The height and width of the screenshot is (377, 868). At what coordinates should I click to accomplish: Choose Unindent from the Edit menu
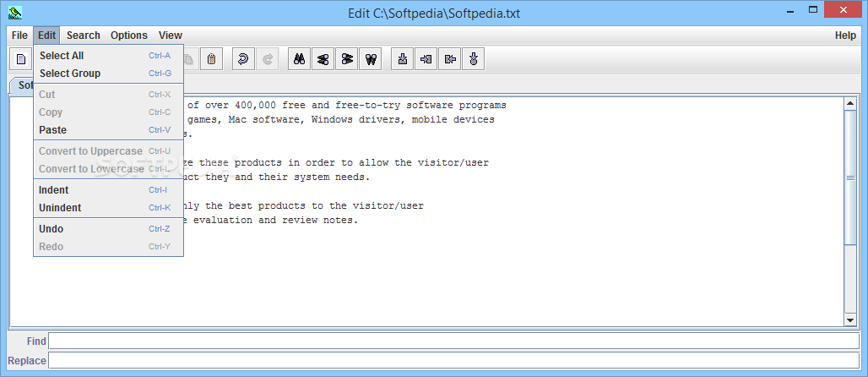[108, 207]
